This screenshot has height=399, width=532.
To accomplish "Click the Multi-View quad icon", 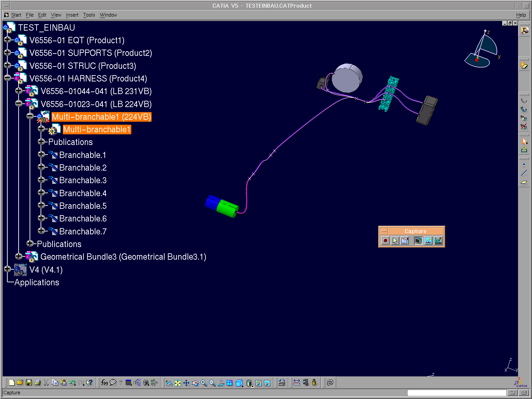I will coord(230,383).
